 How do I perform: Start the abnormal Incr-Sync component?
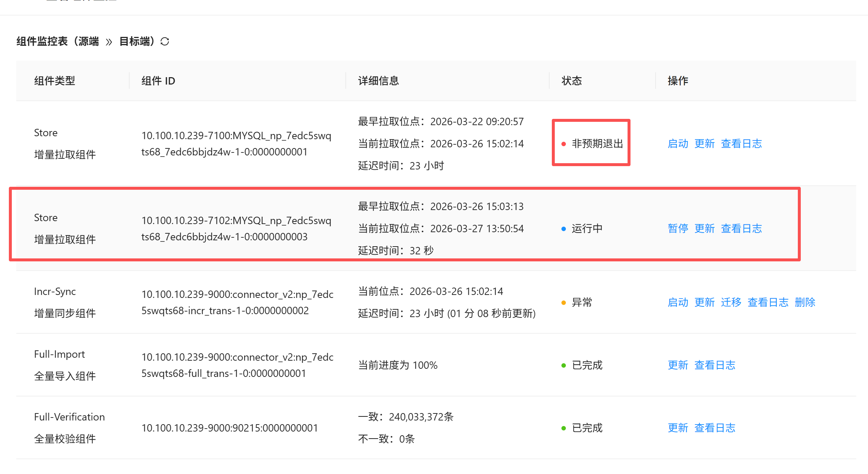coord(678,302)
